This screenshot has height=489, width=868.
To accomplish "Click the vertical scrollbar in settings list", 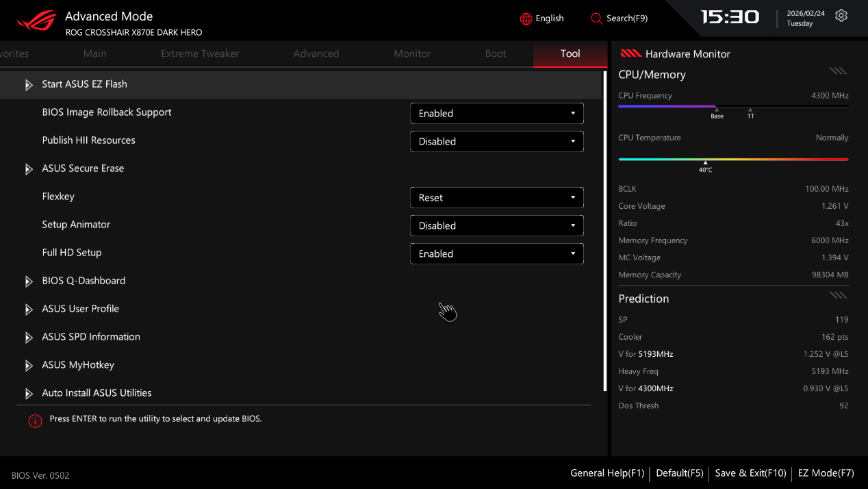I will (x=604, y=231).
